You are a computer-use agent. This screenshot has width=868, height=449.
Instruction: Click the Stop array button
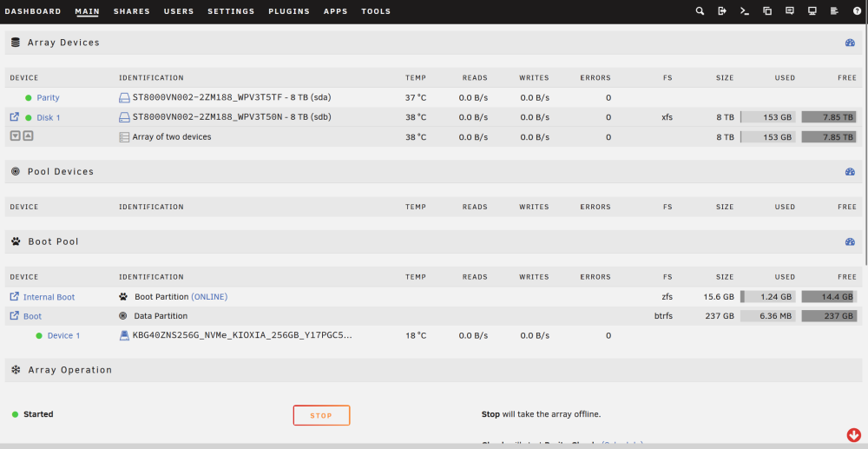[321, 415]
